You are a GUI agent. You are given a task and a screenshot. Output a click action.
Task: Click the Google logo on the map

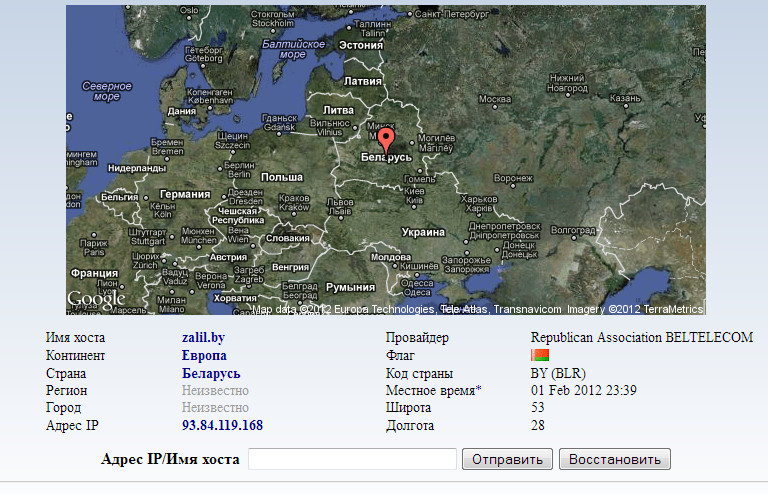tap(96, 298)
